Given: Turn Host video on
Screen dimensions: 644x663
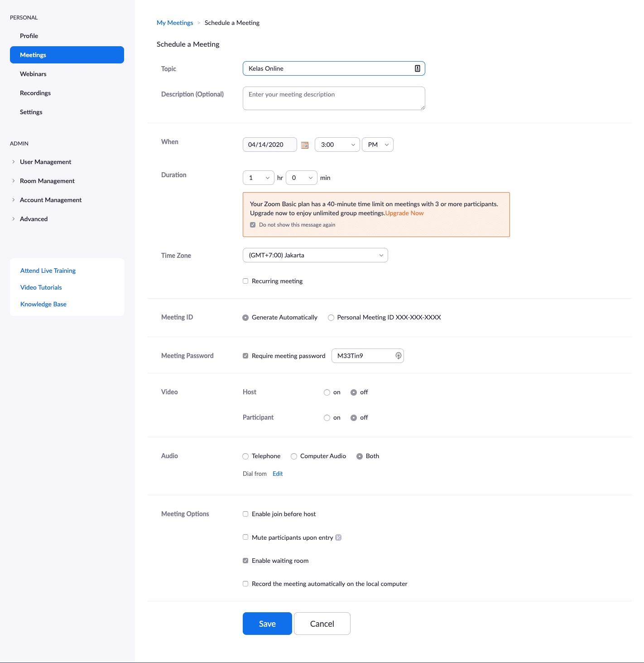Looking at the screenshot, I should [x=327, y=392].
